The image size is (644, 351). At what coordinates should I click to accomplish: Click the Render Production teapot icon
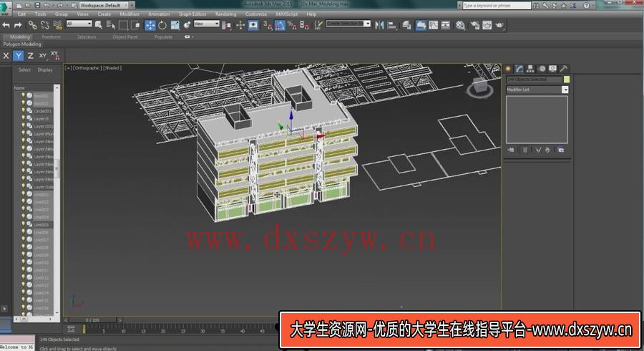coord(499,26)
